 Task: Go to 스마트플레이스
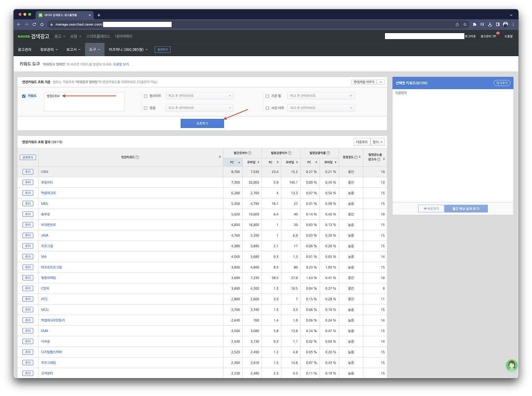pyautogui.click(x=98, y=37)
